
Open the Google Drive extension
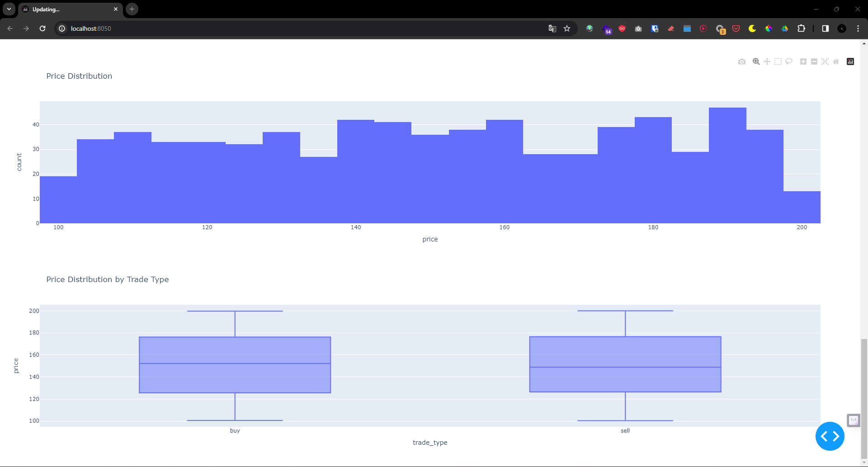click(785, 28)
